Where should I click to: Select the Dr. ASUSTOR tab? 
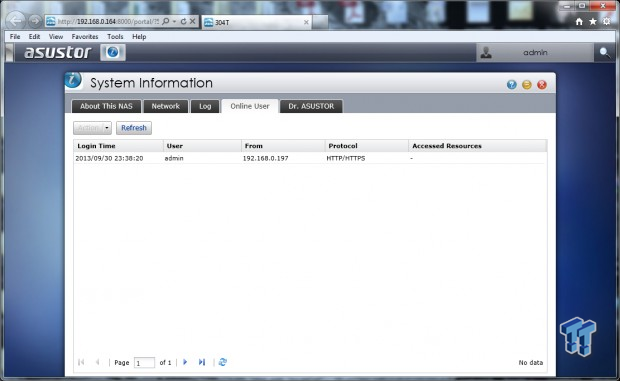point(311,106)
